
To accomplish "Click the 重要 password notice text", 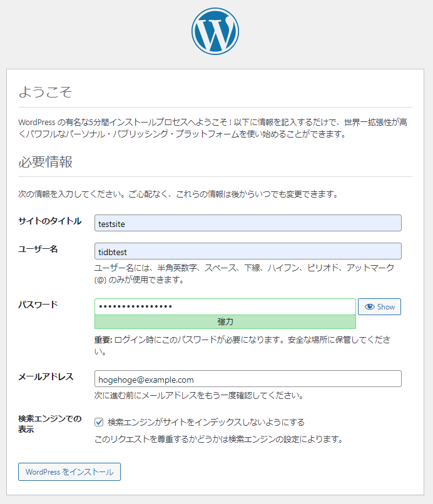I will click(242, 345).
